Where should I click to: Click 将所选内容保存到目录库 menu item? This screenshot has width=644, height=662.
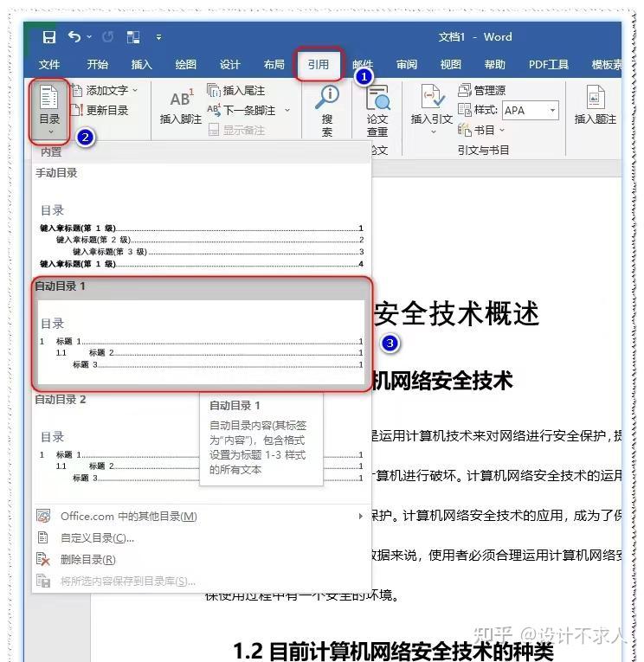pos(201,582)
